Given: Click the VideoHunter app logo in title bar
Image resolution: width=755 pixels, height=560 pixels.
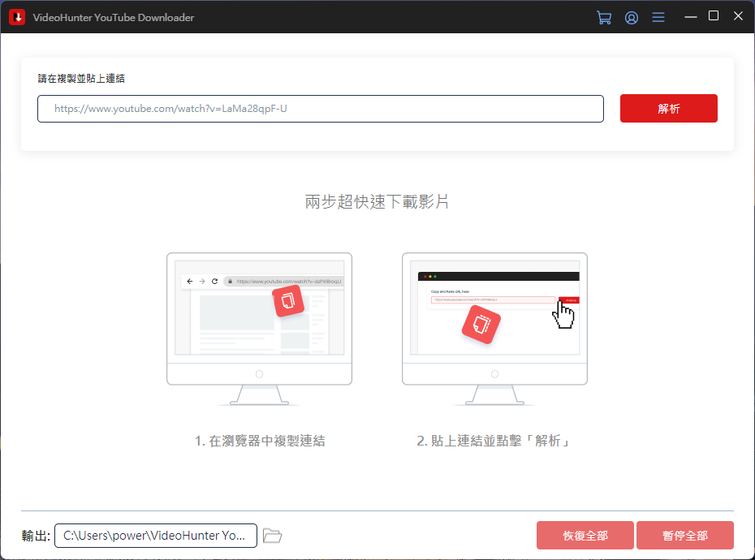Looking at the screenshot, I should click(x=16, y=17).
